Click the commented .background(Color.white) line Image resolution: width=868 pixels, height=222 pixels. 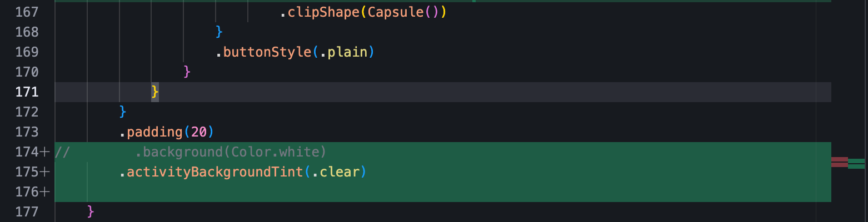point(230,152)
